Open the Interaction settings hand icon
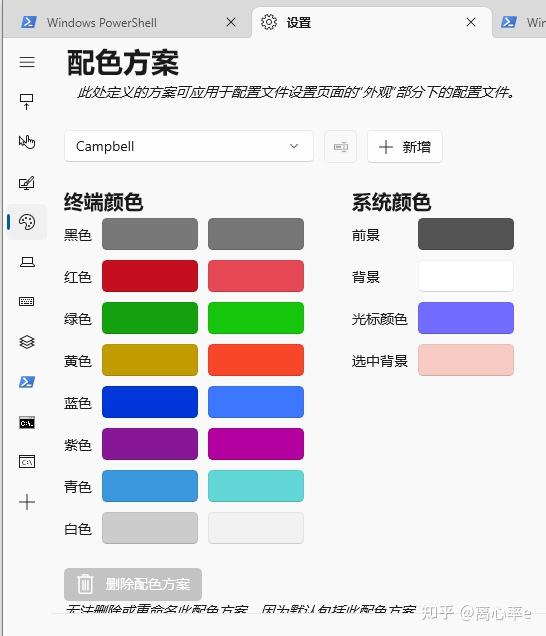 click(27, 142)
